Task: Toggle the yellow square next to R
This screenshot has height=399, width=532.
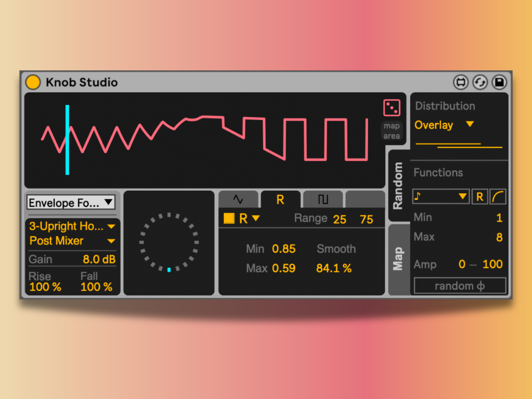Action: tap(229, 218)
